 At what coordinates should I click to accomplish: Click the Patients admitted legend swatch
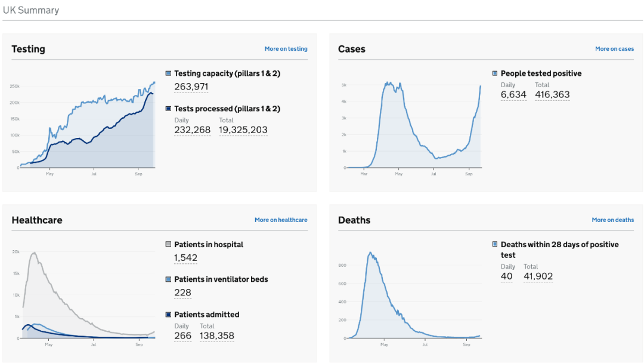coord(168,315)
